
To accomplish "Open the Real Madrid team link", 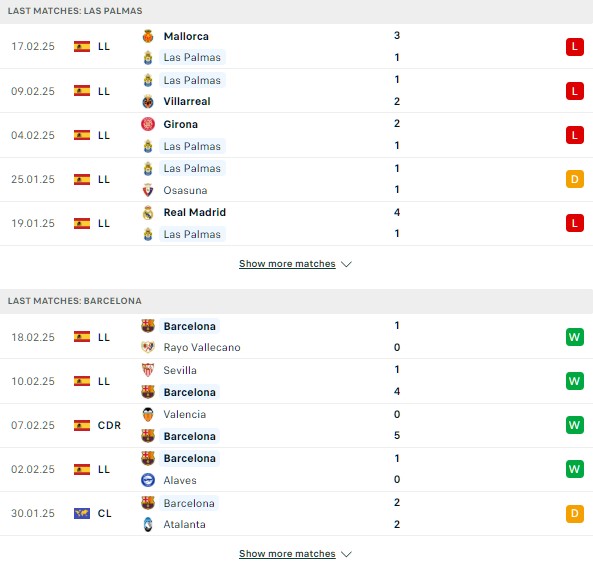I will [194, 213].
